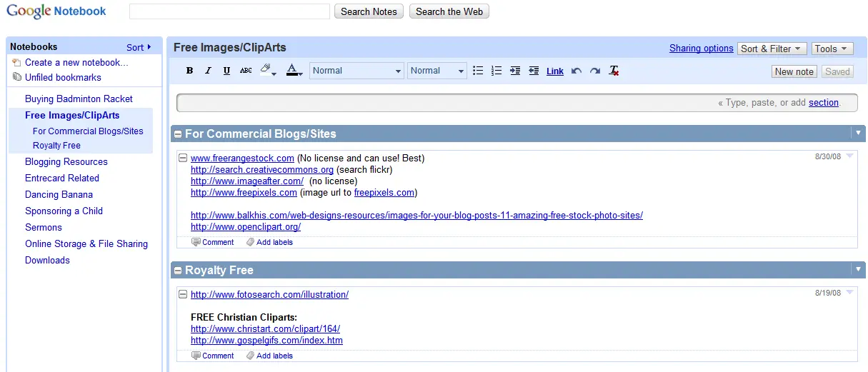The height and width of the screenshot is (372, 868).
Task: Click the New note button
Action: click(x=794, y=71)
